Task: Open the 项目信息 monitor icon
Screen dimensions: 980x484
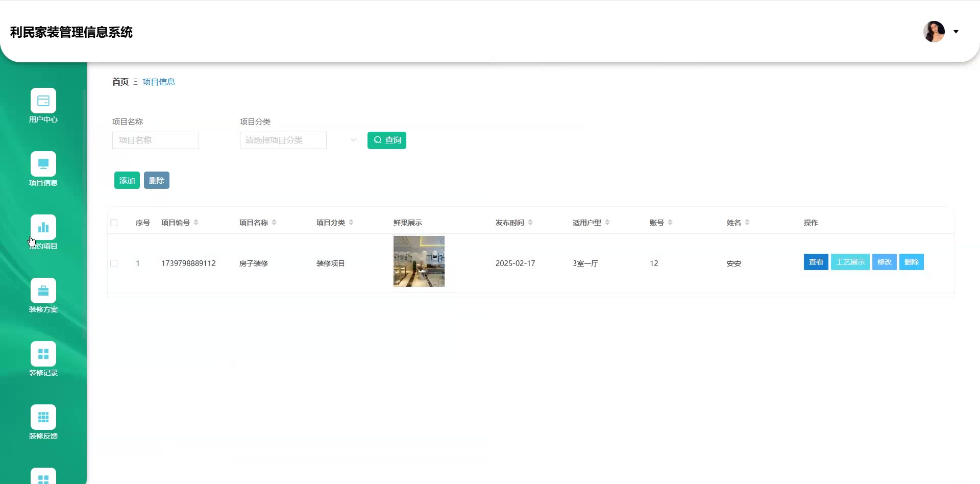Action: (x=43, y=164)
